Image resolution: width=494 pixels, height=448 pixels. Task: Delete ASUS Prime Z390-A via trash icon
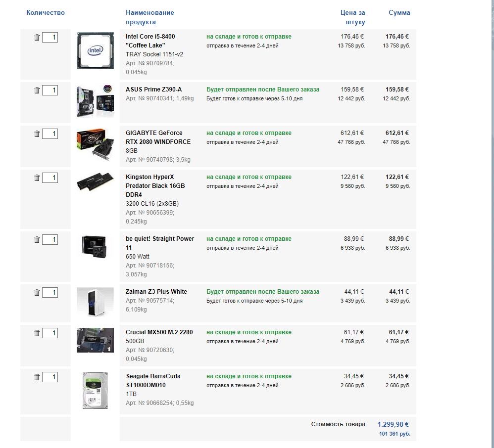(37, 90)
